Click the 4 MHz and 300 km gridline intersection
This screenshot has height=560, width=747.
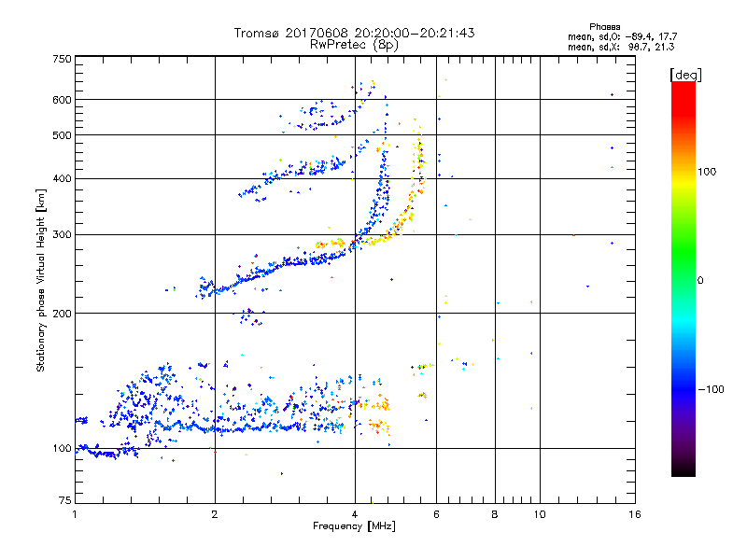(x=355, y=235)
